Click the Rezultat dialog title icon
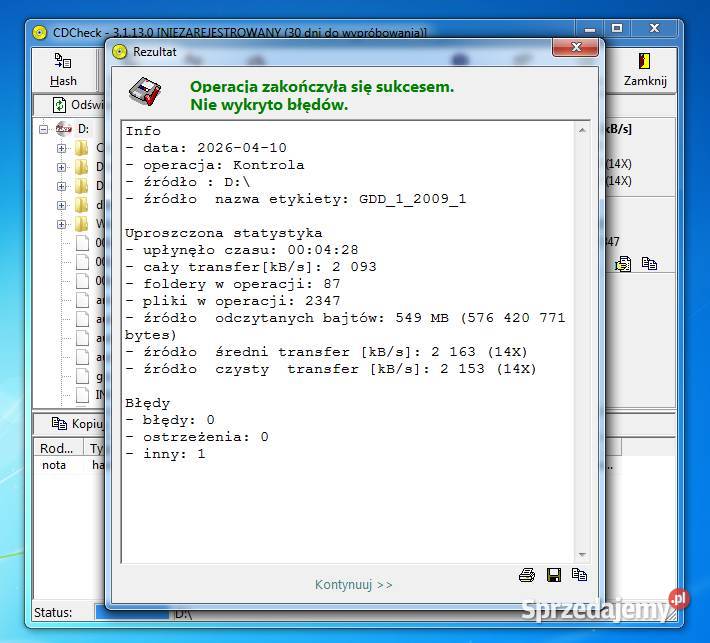This screenshot has height=643, width=710. (120, 52)
